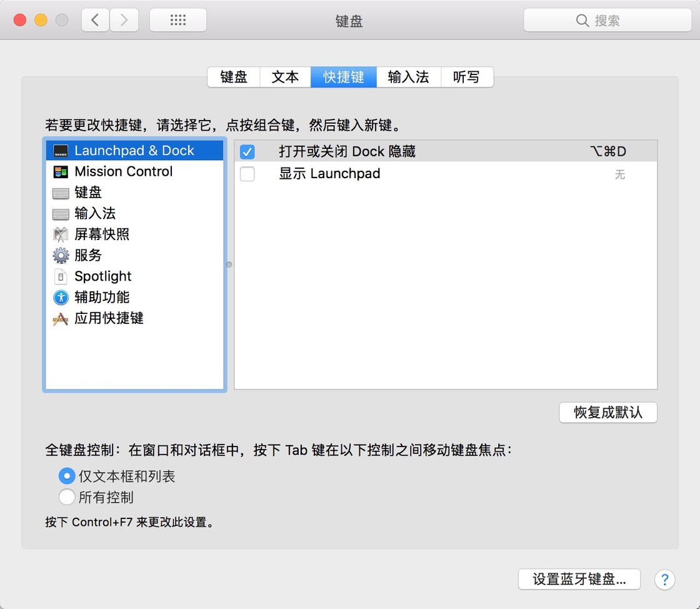Open the 输入法 tab
Screen dimensions: 700x609
click(x=409, y=77)
